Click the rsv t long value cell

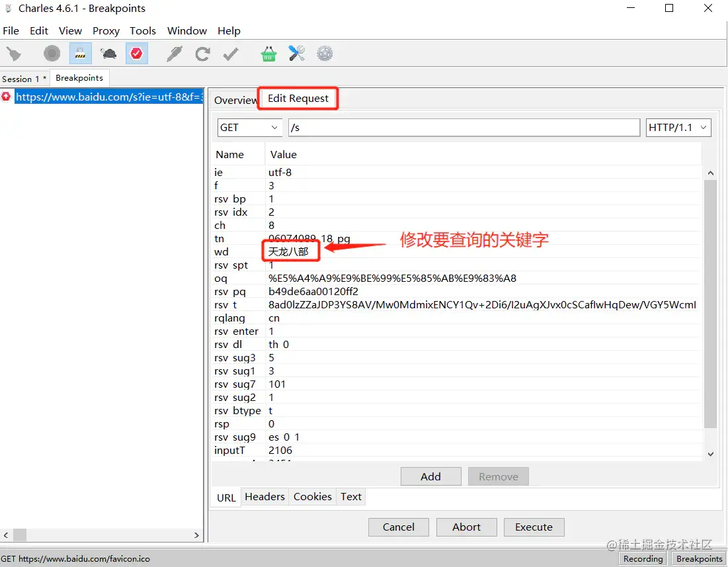[x=483, y=304]
